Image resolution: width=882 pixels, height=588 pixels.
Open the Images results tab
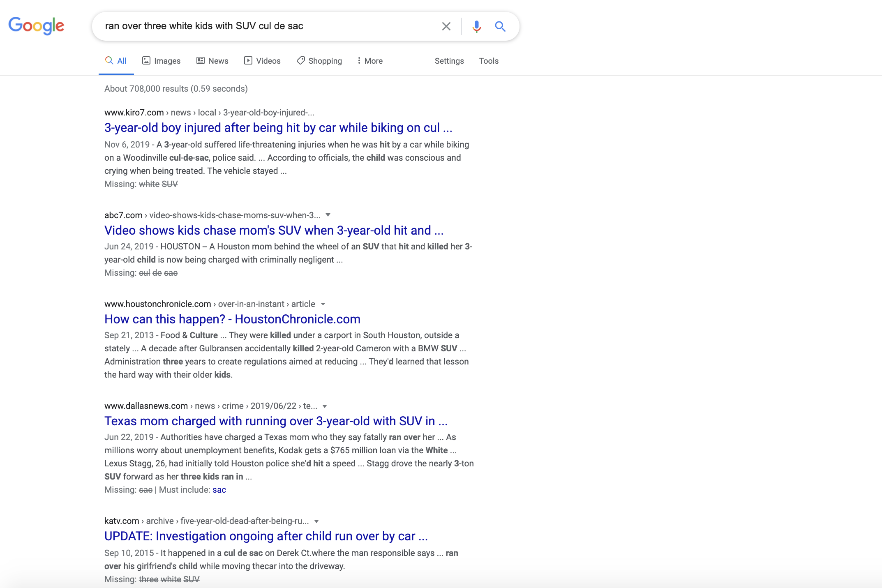[x=161, y=61]
